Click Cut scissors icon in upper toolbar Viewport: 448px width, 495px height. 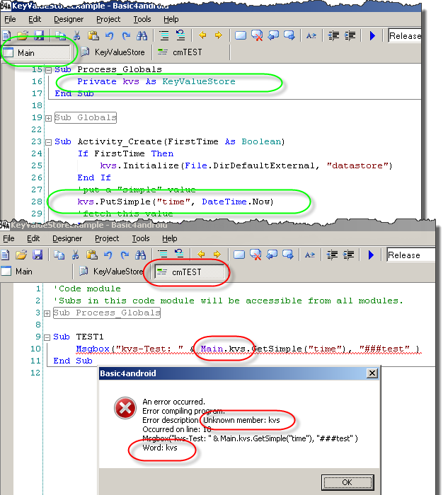(76, 35)
